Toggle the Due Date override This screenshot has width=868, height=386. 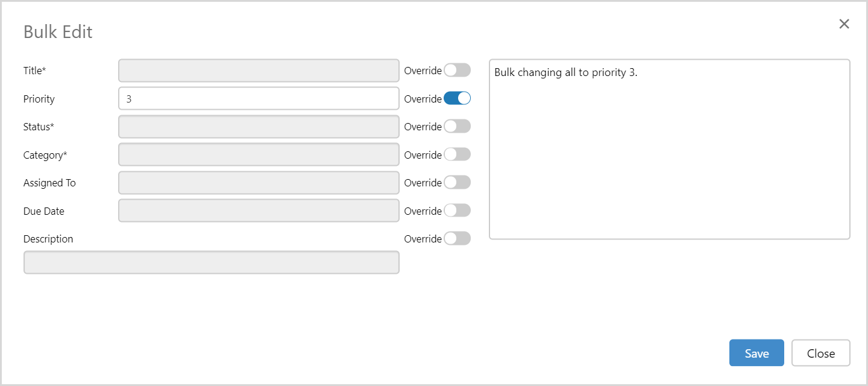coord(457,210)
